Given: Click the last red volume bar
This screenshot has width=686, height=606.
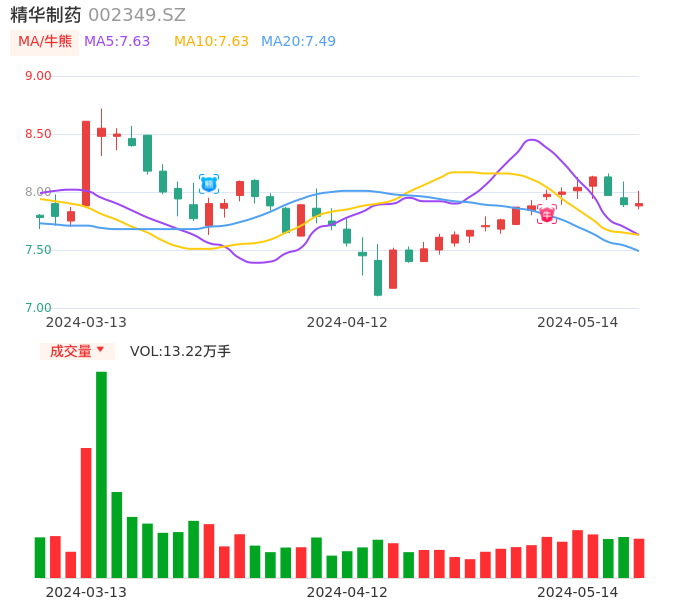Looking at the screenshot, I should click(x=639, y=558).
